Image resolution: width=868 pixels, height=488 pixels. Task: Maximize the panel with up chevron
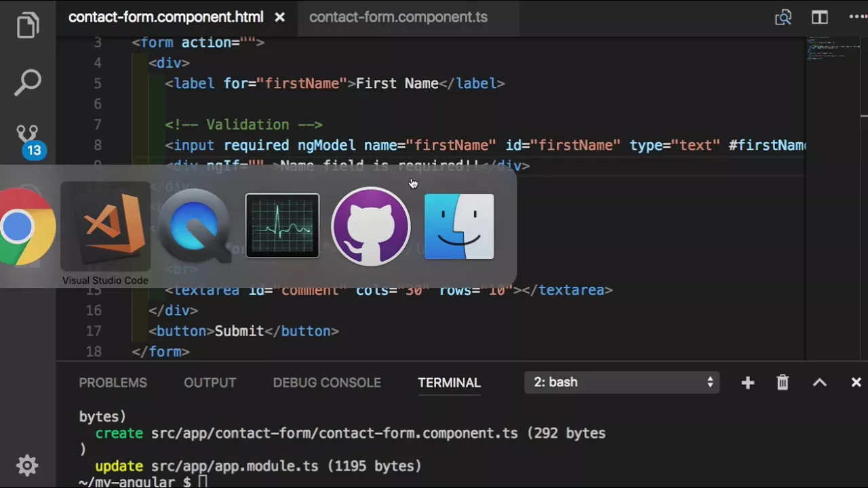[x=820, y=383]
